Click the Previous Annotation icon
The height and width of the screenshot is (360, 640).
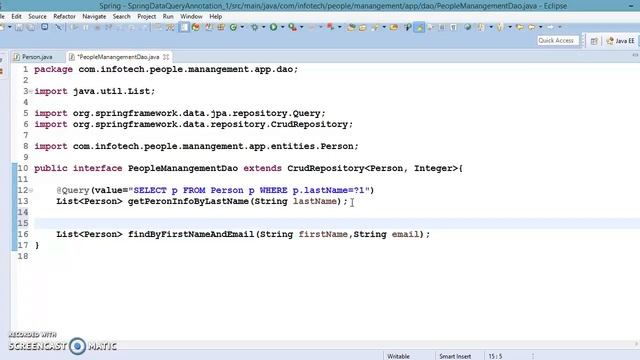(500, 27)
